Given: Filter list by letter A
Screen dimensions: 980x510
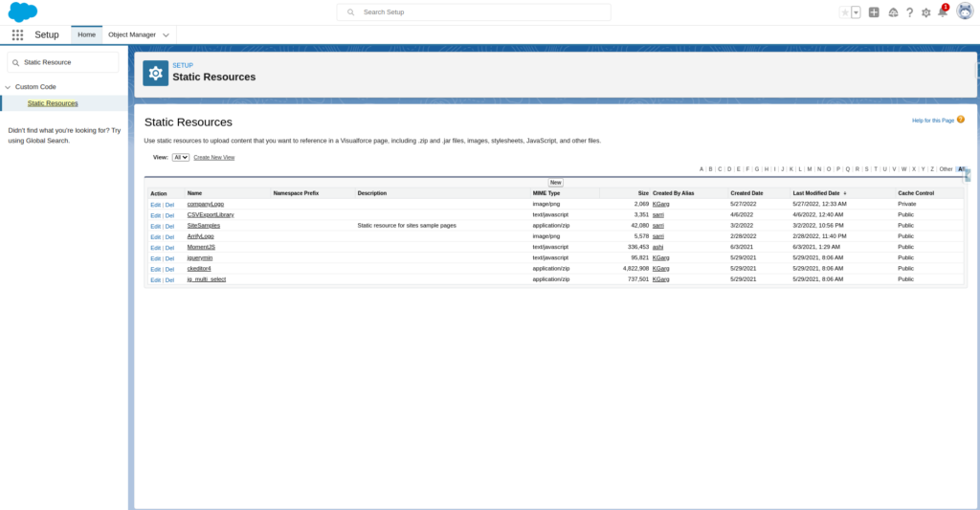Looking at the screenshot, I should (x=702, y=169).
